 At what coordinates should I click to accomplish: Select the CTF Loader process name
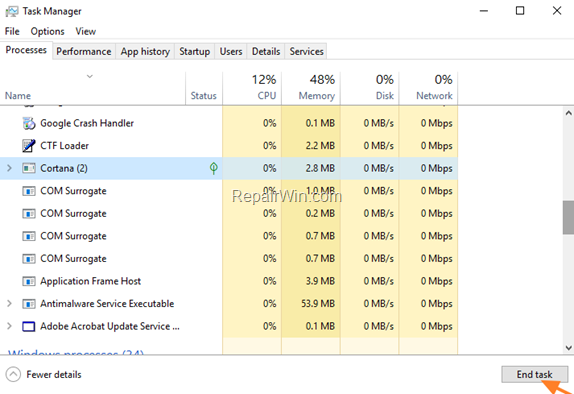point(64,146)
